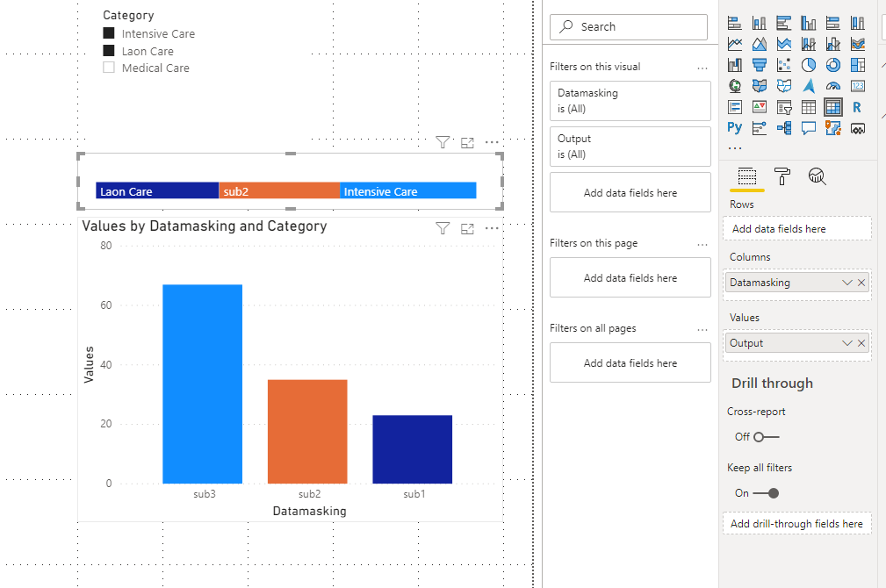Select the Funnel visual
This screenshot has width=886, height=588.
pyautogui.click(x=760, y=65)
